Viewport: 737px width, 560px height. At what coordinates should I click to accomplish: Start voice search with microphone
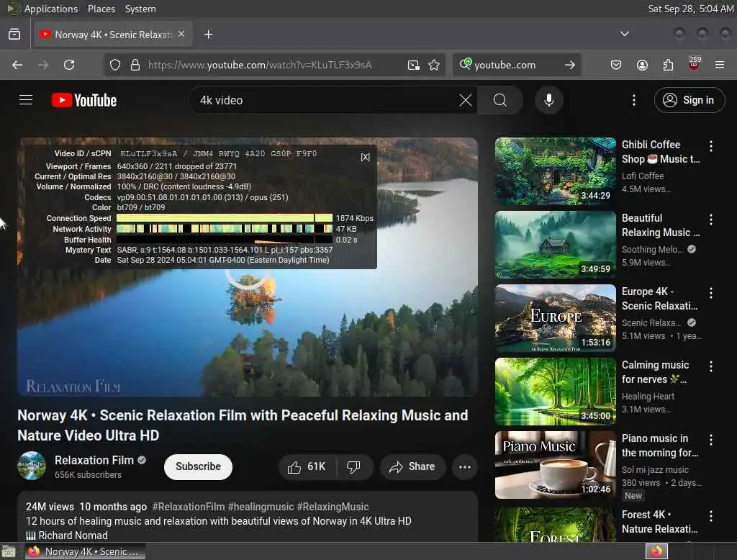(x=549, y=100)
